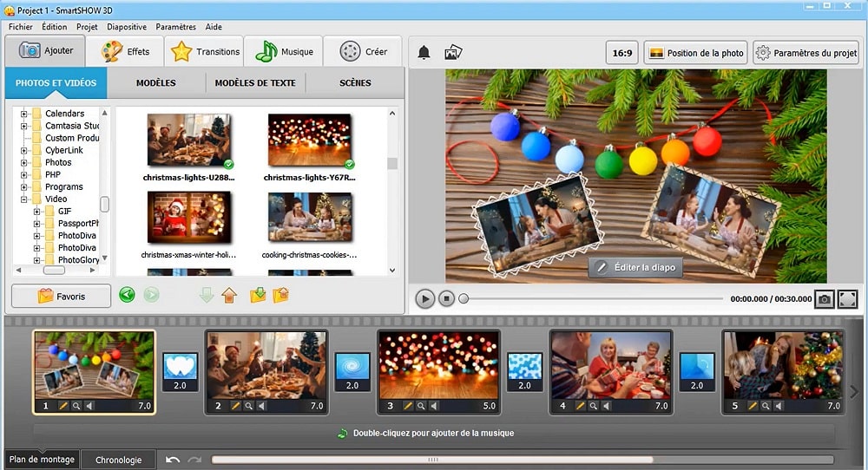Open magnifier icon on slide 3
The image size is (868, 470).
(x=421, y=406)
